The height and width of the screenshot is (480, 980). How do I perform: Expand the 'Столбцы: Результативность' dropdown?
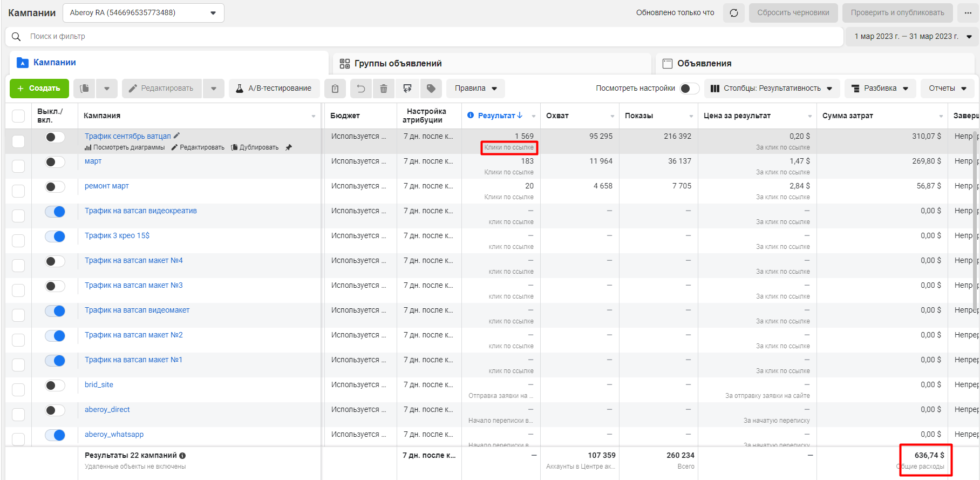[772, 89]
